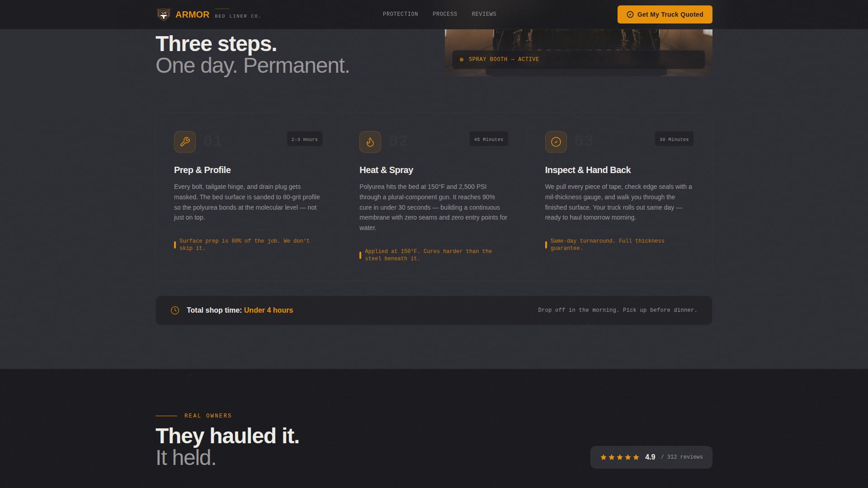Expand the 30 Minutes duration badge

pyautogui.click(x=674, y=139)
